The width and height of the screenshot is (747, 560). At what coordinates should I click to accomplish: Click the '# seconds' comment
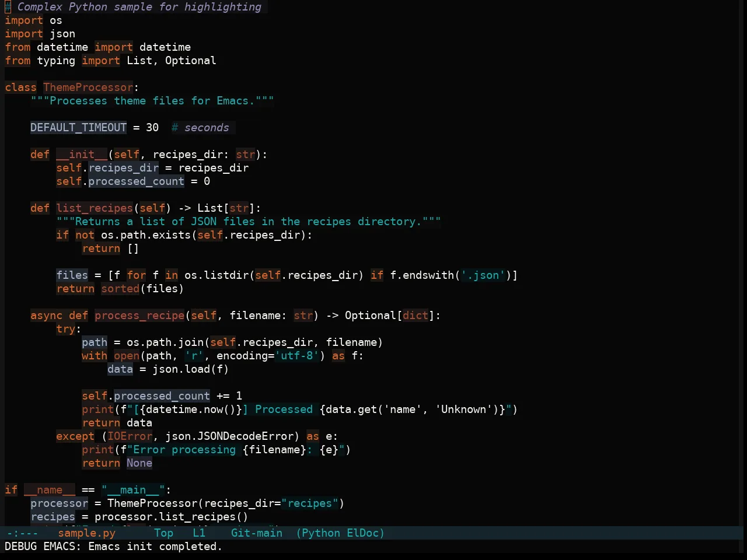point(200,128)
